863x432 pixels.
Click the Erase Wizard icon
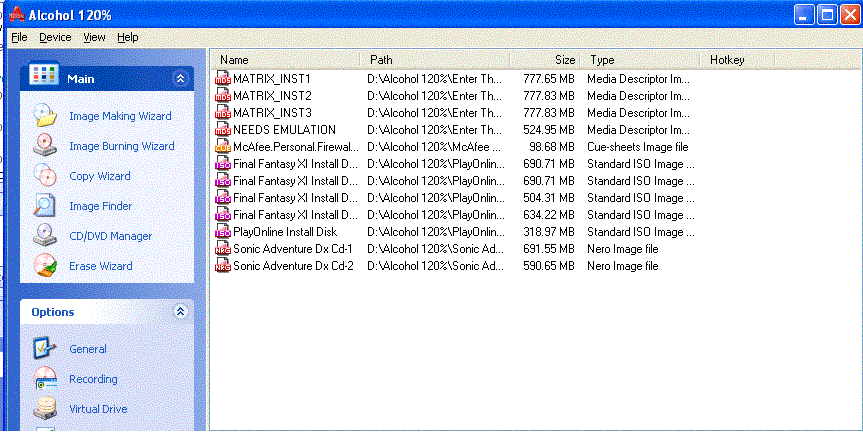45,266
